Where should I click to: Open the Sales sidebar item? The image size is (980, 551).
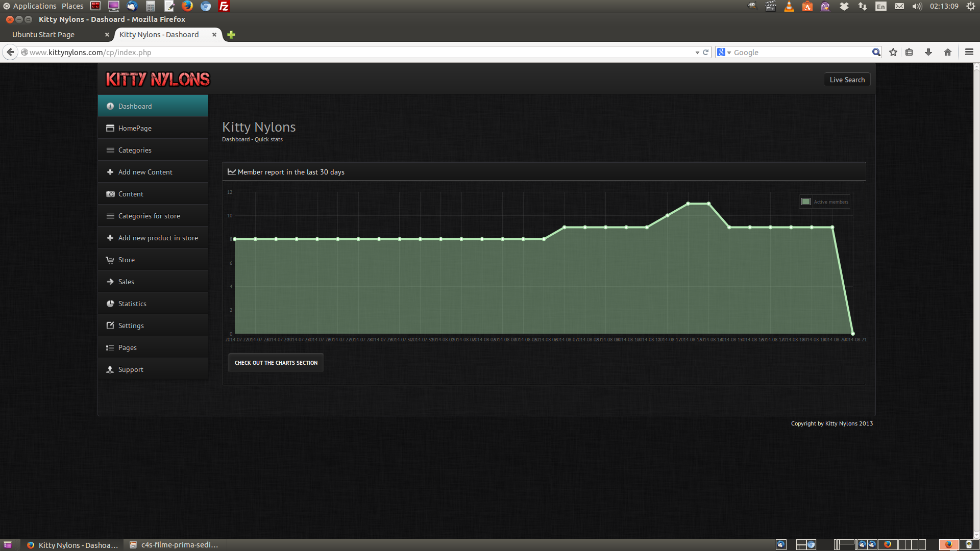153,282
